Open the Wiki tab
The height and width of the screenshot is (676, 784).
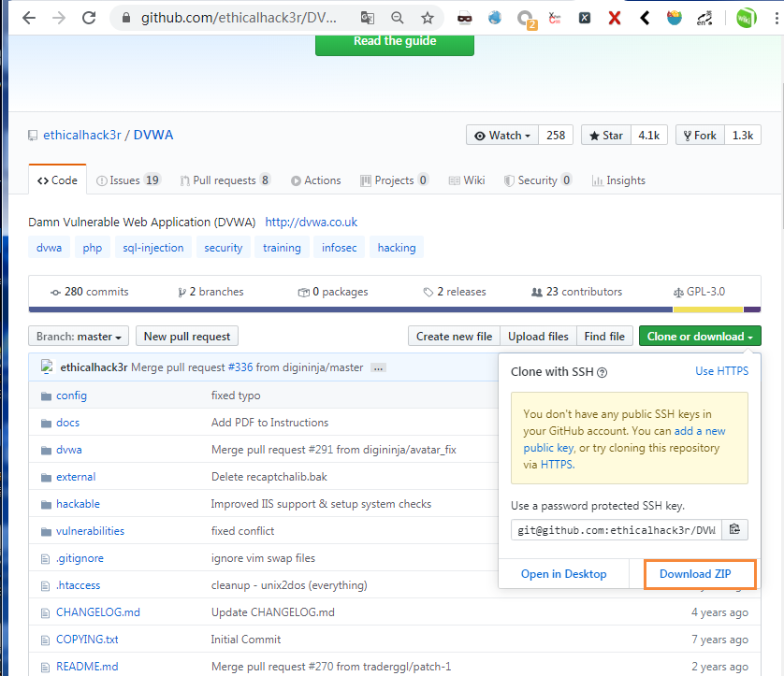[467, 180]
